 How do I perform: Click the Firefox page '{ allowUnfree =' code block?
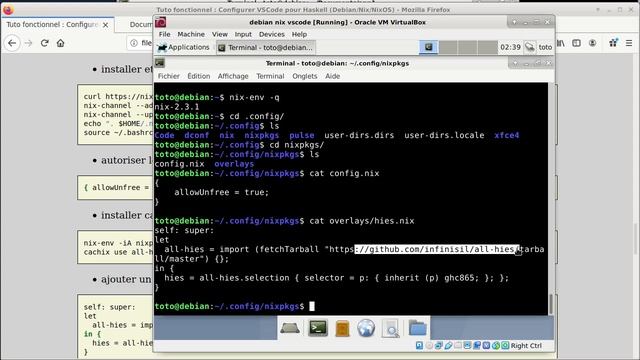tap(116, 188)
